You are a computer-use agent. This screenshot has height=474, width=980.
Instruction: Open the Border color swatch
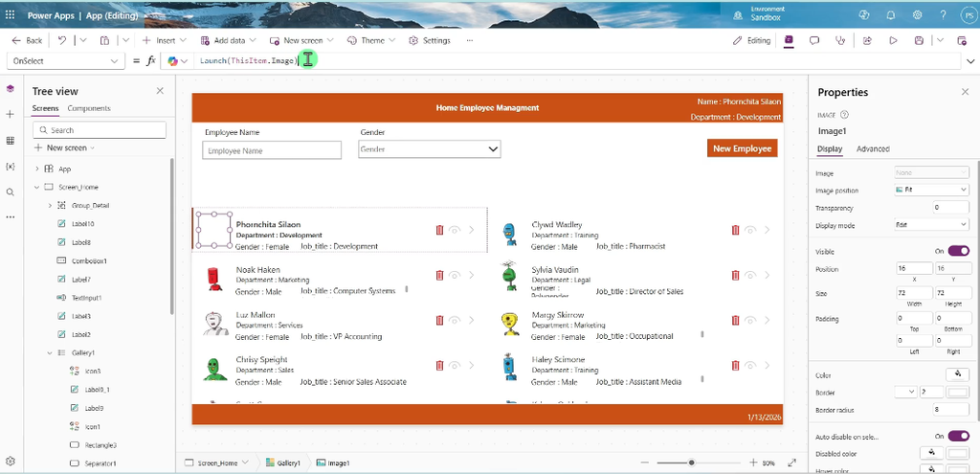pyautogui.click(x=957, y=392)
